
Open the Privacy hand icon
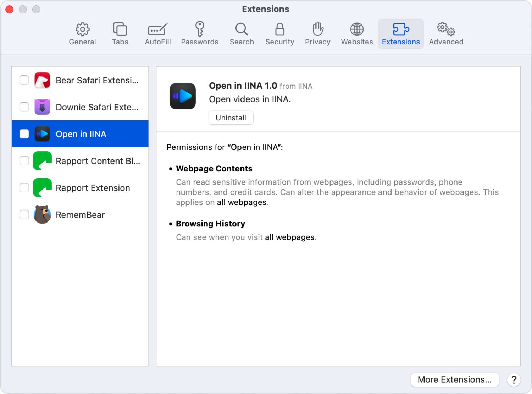click(318, 29)
